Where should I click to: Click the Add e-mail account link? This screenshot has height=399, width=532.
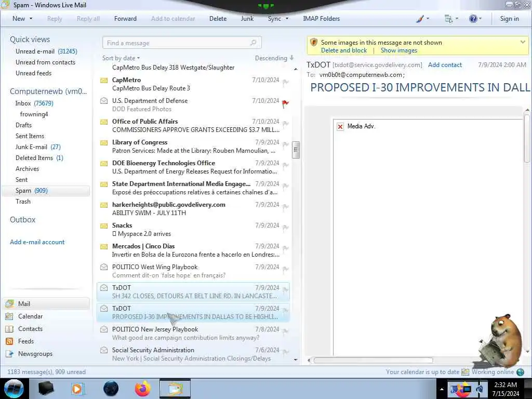[37, 242]
